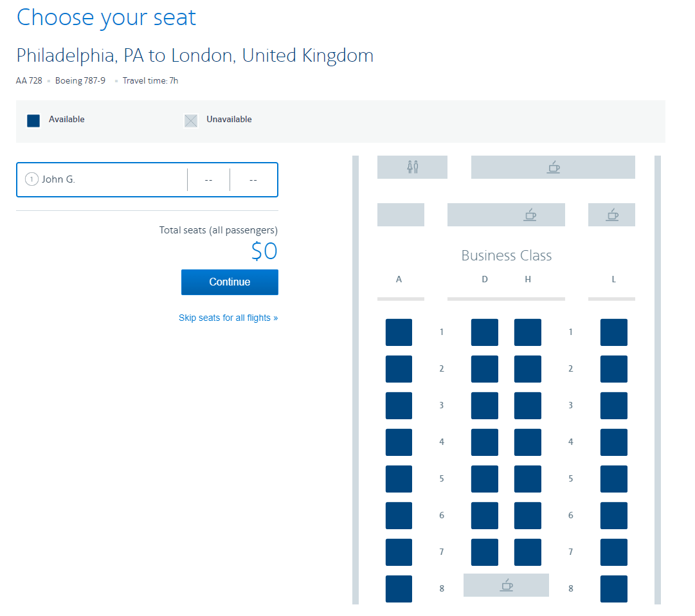Pick seat 4D in row four
This screenshot has width=695, height=616.
click(x=485, y=442)
